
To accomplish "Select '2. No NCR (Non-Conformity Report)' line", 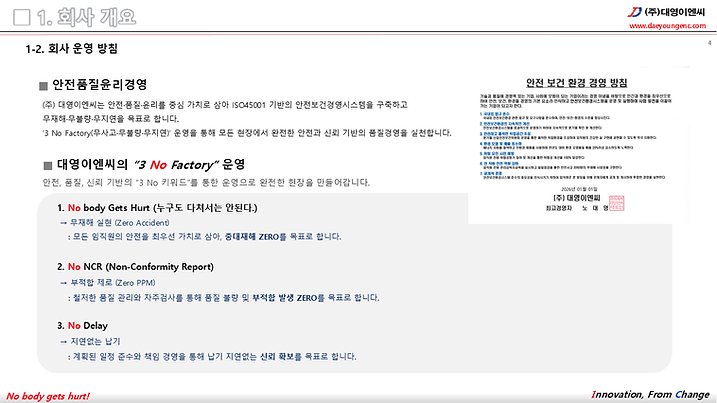I will click(135, 267).
